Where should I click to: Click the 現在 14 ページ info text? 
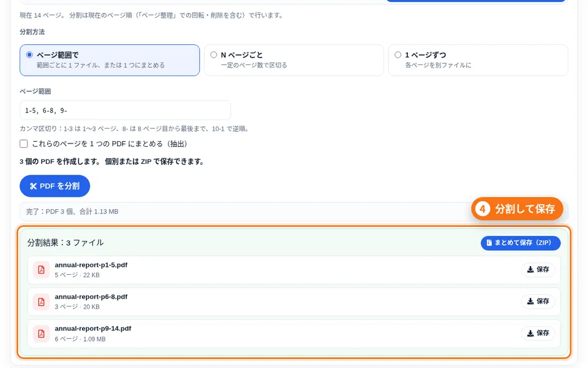(151, 15)
